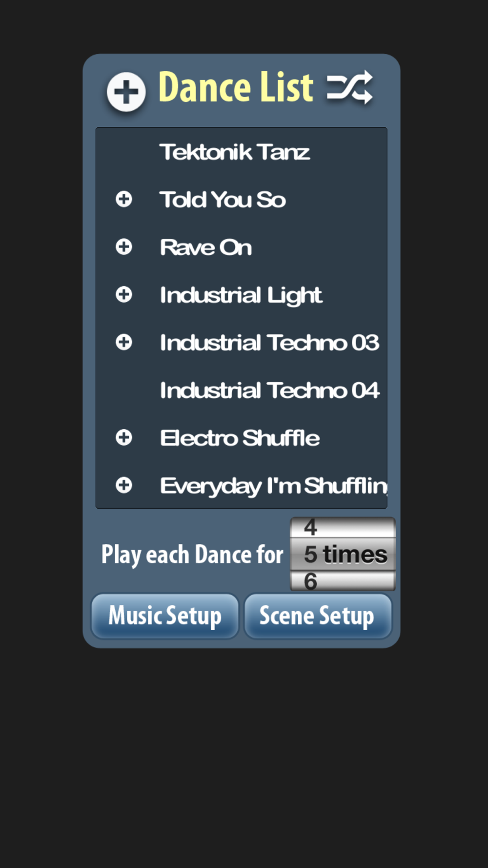Click plus icon beside Industrial Light
Viewport: 488px width, 868px height.
pos(124,294)
